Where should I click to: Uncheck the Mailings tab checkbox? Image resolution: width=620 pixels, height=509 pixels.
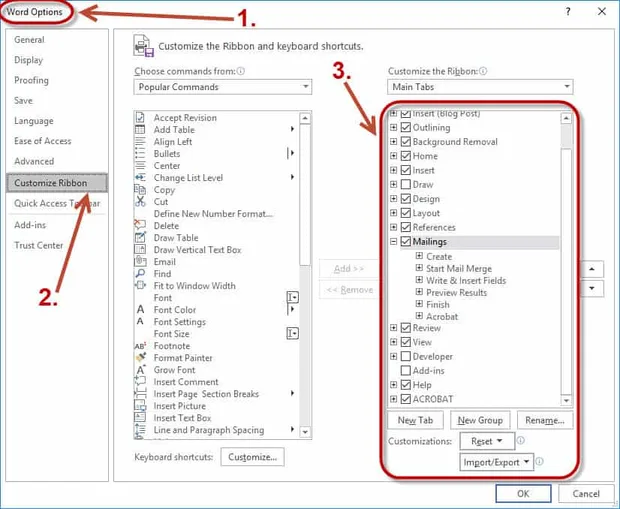(x=406, y=241)
